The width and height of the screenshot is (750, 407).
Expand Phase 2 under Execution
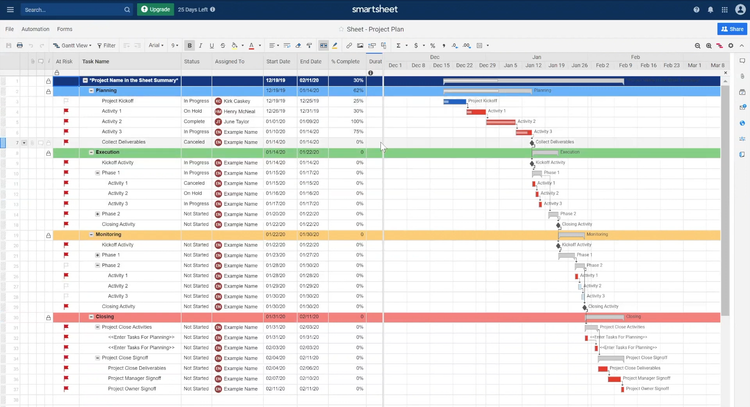[x=98, y=214]
